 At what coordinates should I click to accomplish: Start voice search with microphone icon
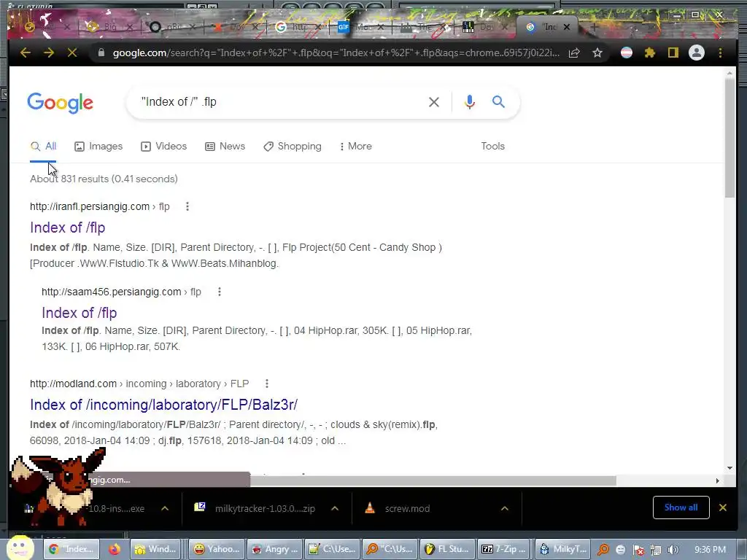pos(469,102)
